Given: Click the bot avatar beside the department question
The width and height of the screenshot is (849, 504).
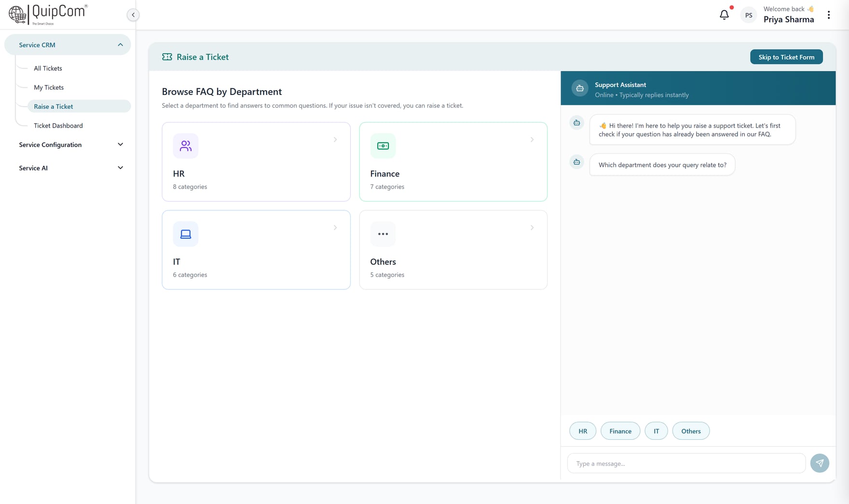Looking at the screenshot, I should [x=576, y=162].
